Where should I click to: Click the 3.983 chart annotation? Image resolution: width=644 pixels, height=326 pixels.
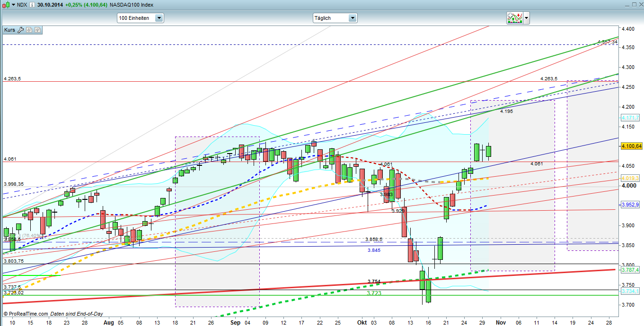[x=386, y=194]
